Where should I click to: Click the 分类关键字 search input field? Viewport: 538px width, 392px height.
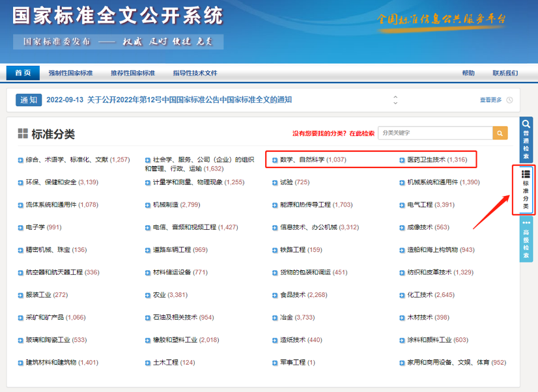click(435, 133)
